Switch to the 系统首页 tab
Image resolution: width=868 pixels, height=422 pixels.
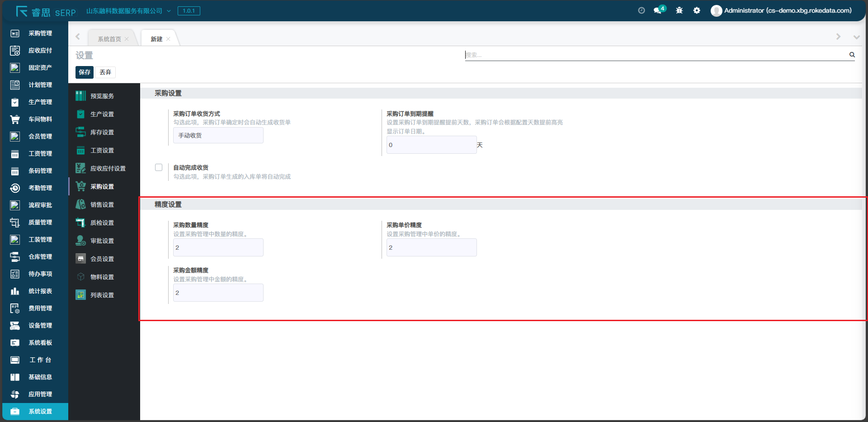coord(109,39)
